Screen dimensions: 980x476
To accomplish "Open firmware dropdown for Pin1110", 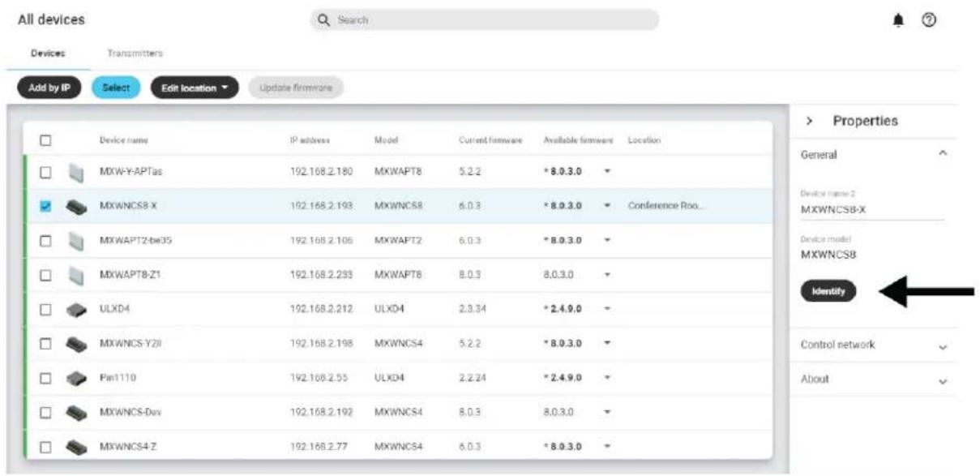I will click(608, 378).
